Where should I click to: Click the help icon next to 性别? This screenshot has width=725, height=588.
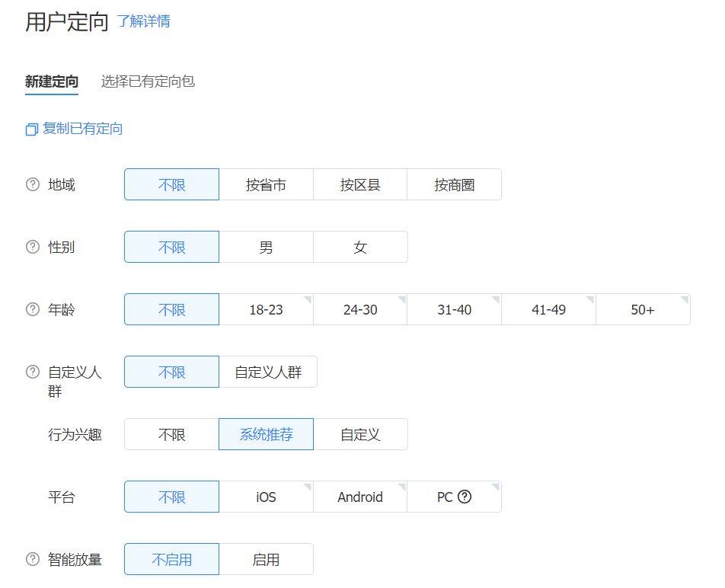click(32, 247)
